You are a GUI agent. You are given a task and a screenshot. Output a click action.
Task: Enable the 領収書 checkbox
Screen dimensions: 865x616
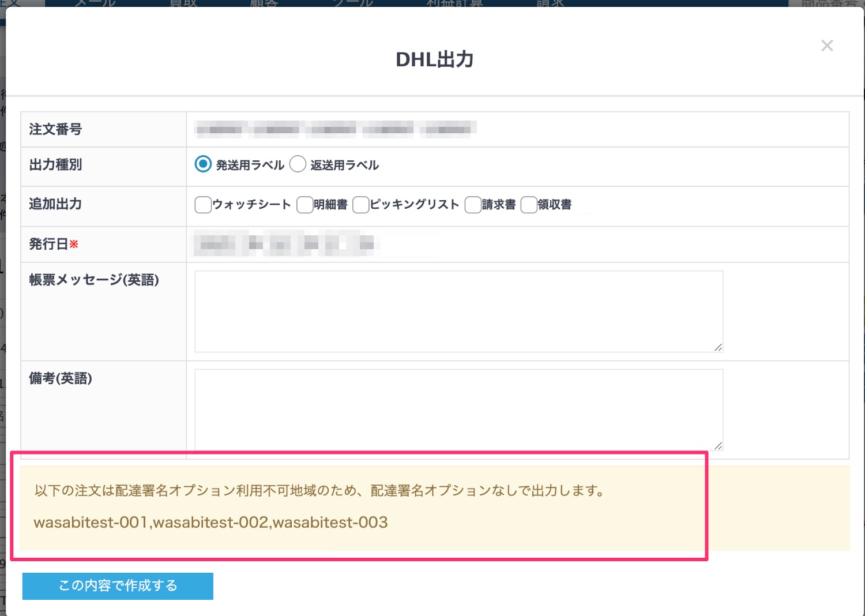529,205
